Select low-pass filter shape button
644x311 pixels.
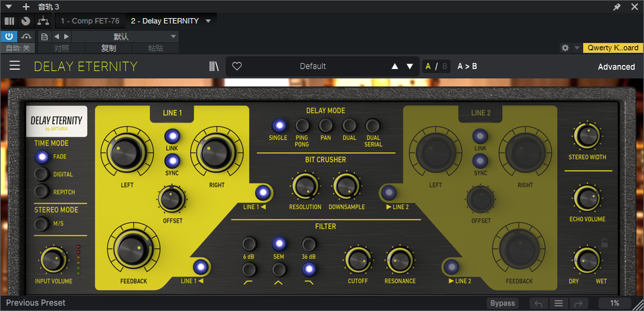pyautogui.click(x=309, y=270)
